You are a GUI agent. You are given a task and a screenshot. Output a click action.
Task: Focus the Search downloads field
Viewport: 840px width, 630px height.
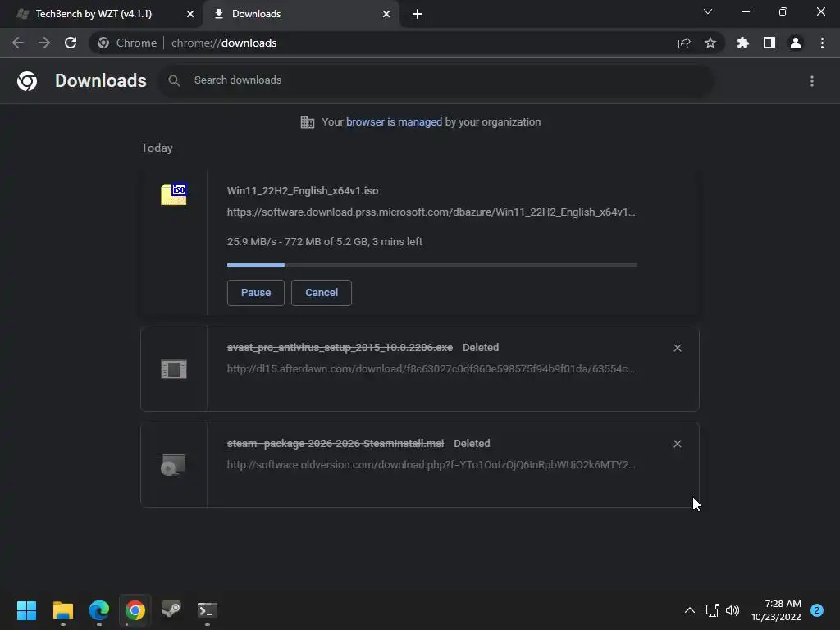[435, 80]
